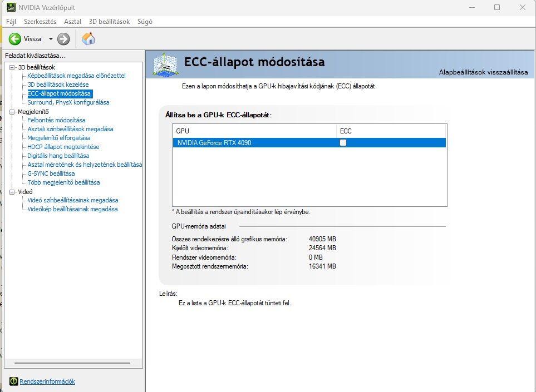Maximize the NVIDIA Vezérlőpult window
Screen dimensions: 536x392
[497, 7]
